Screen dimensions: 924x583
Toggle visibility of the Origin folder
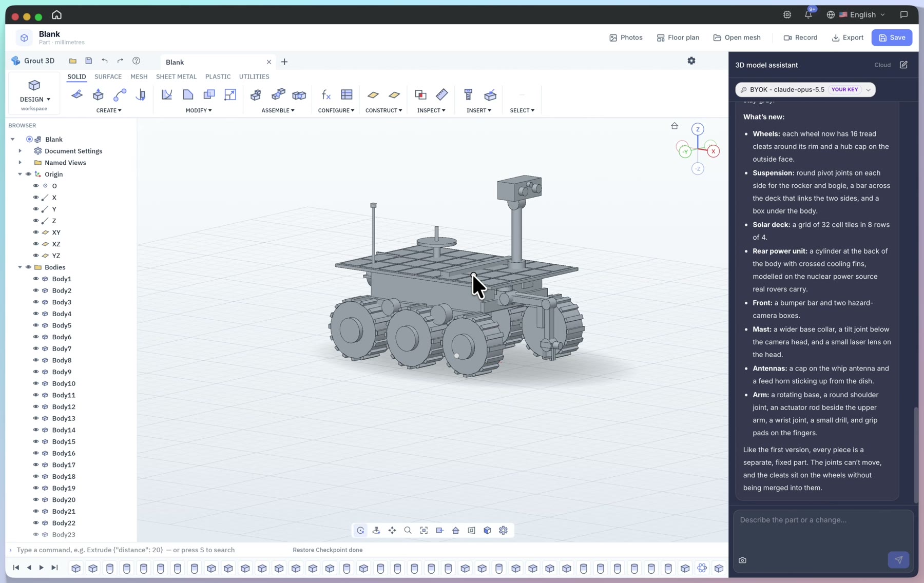pos(28,174)
